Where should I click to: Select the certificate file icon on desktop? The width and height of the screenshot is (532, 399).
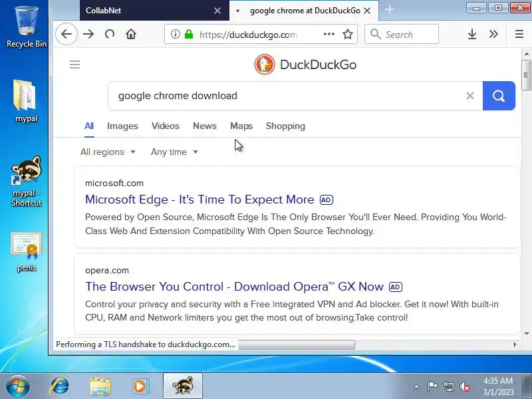click(x=26, y=252)
